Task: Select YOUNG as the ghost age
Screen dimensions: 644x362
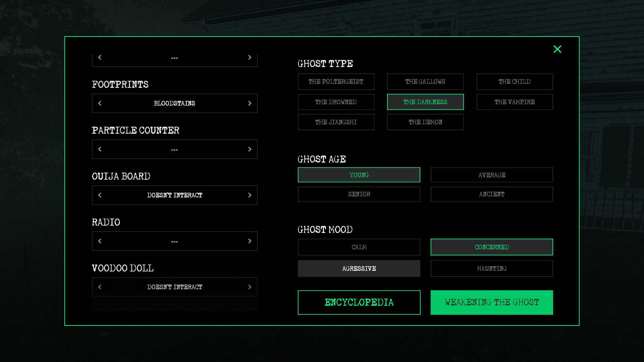Action: pyautogui.click(x=359, y=175)
